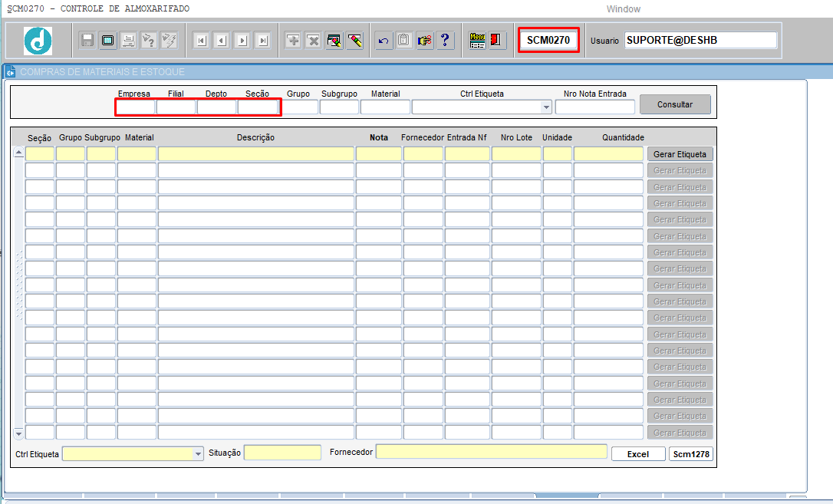Go to the previous record
Screen dimensions: 833x504
coord(222,41)
